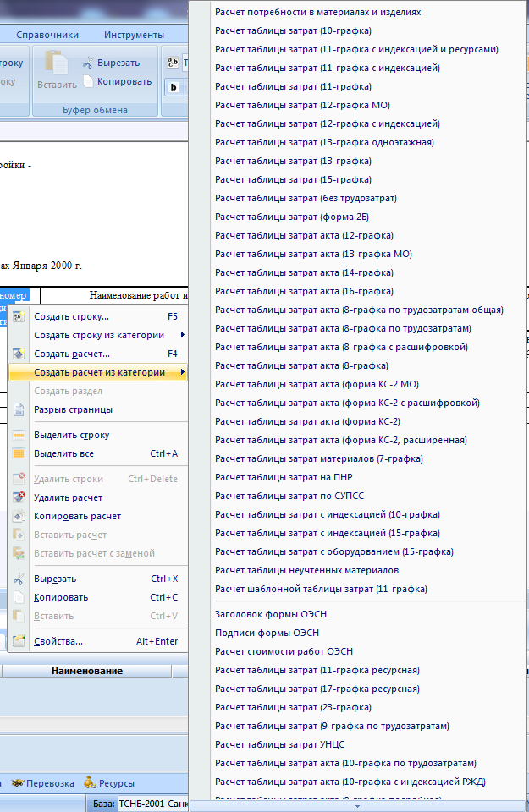This screenshot has height=812, width=529.
Task: Select 'Разрыв страницы' menu item
Action: (98, 409)
